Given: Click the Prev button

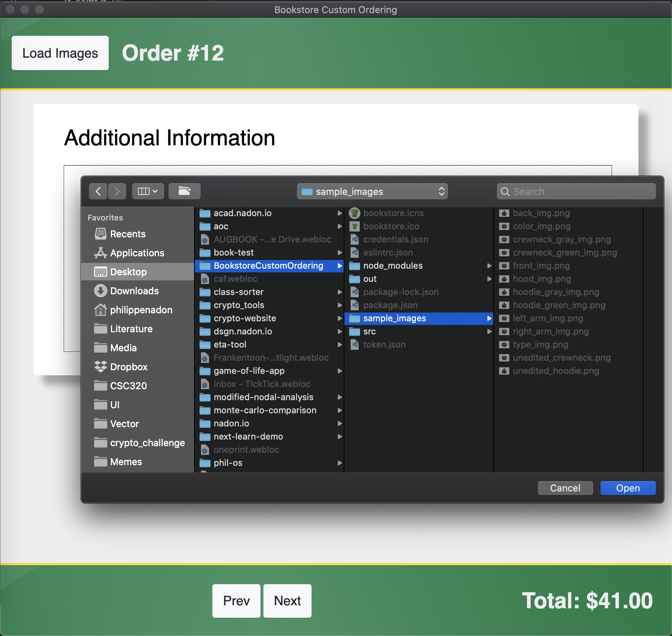Looking at the screenshot, I should [x=236, y=601].
